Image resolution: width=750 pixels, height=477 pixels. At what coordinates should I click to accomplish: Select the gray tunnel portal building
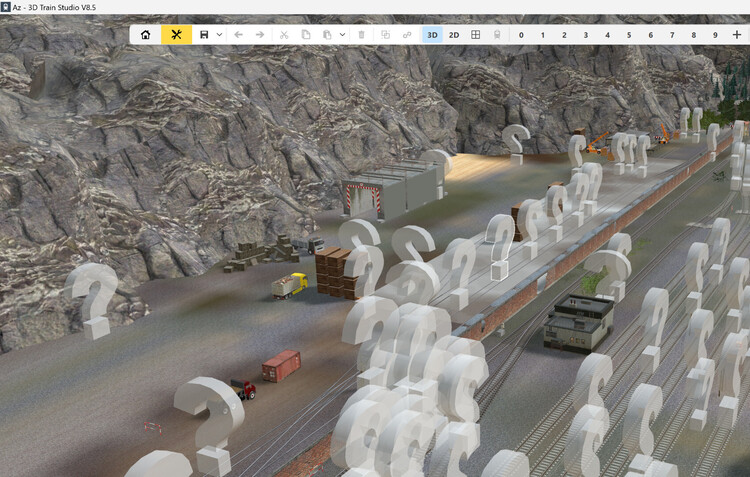click(393, 190)
